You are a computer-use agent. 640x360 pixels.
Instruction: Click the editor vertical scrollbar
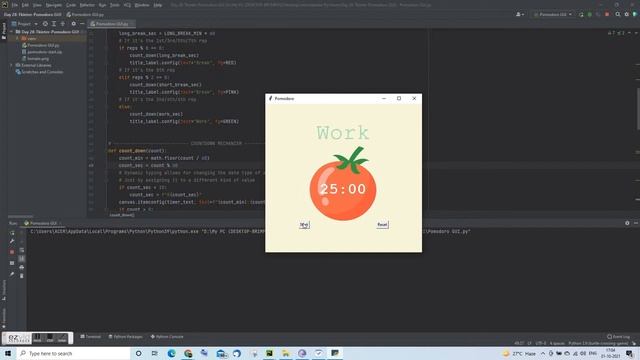638,109
